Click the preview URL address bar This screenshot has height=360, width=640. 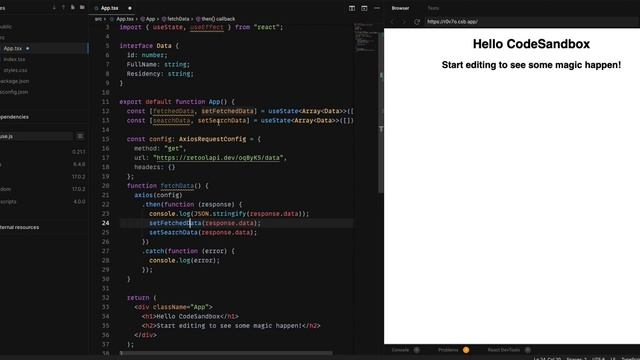pyautogui.click(x=531, y=22)
